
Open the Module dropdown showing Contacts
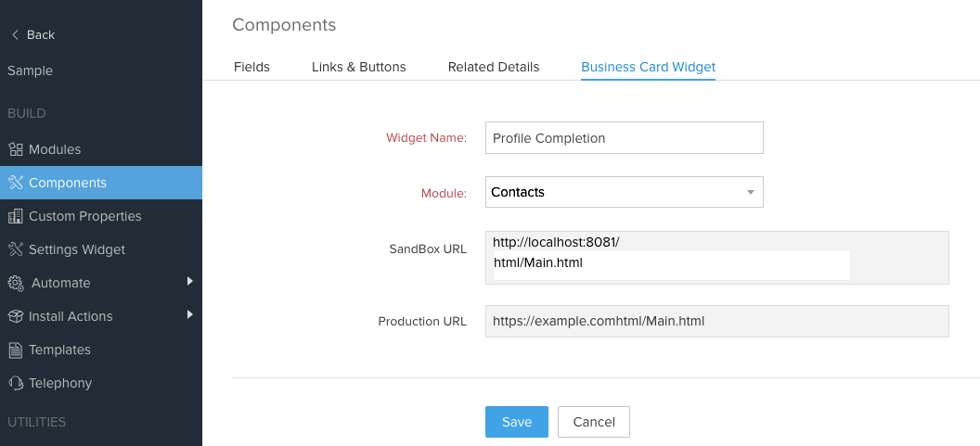624,192
